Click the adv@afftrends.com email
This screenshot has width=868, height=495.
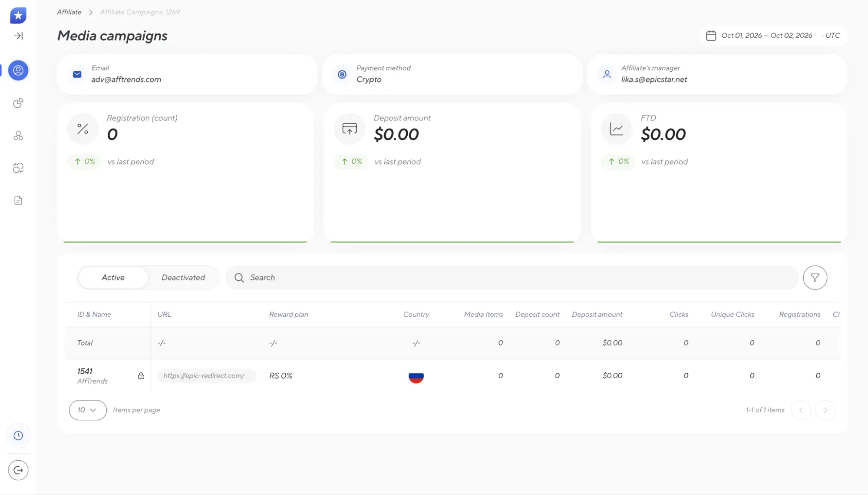(126, 79)
